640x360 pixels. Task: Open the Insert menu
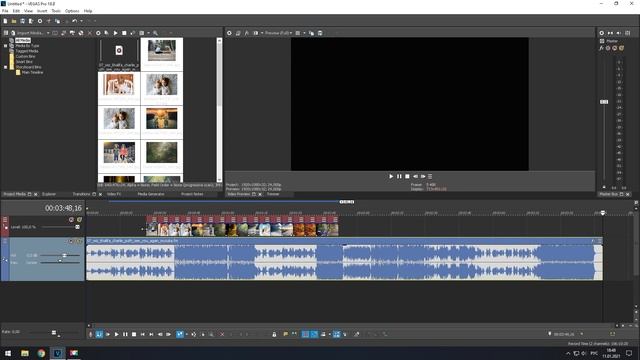coord(42,11)
